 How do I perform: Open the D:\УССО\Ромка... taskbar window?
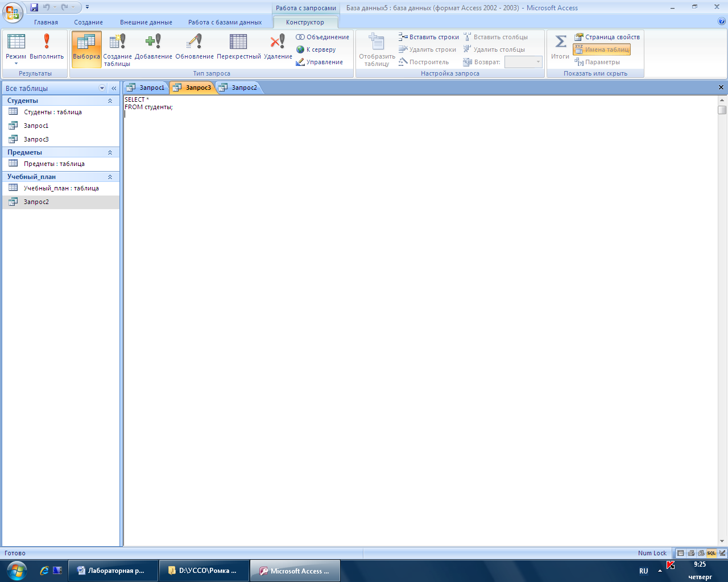tap(204, 571)
